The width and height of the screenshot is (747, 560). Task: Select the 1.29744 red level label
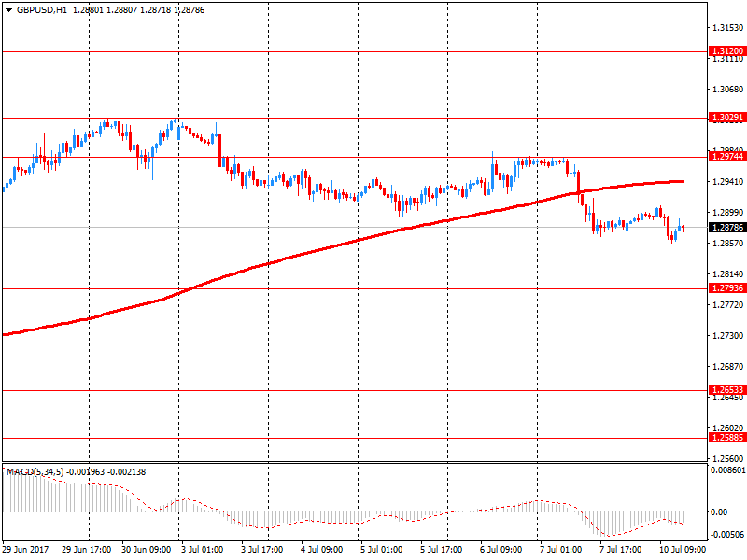click(727, 156)
